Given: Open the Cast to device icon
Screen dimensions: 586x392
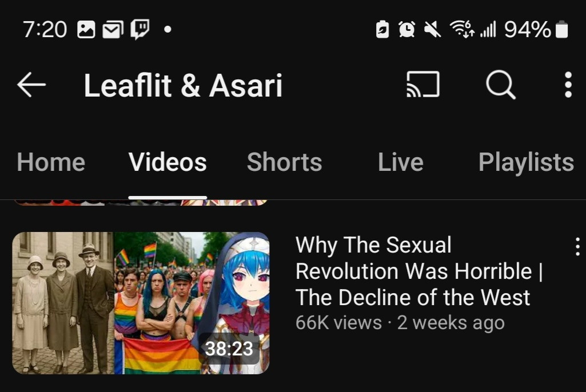Looking at the screenshot, I should pos(423,85).
